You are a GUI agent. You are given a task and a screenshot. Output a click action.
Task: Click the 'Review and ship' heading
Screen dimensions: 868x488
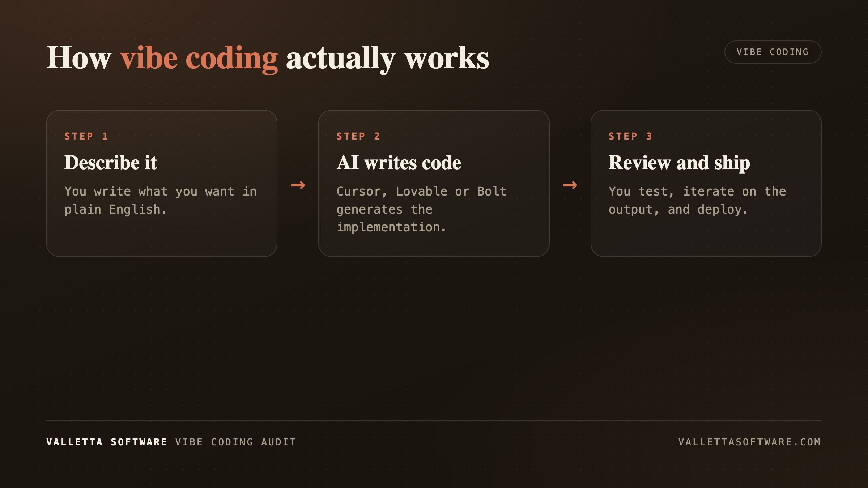[x=679, y=163]
